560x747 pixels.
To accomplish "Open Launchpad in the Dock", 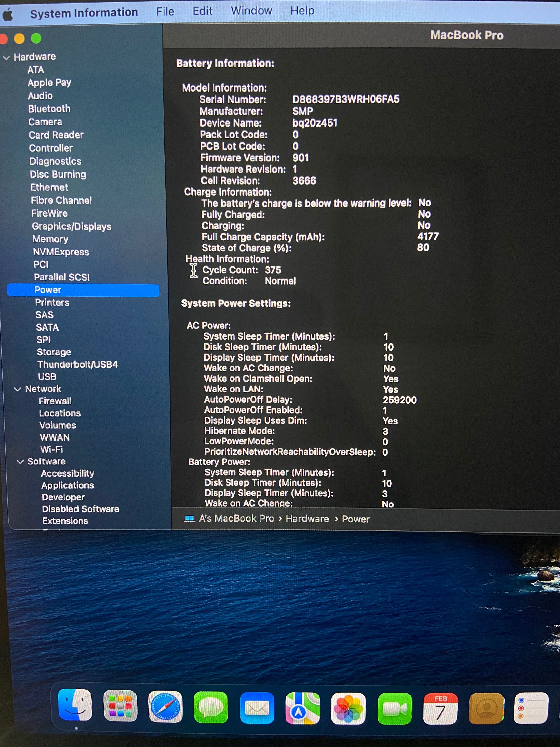I will coord(120,706).
